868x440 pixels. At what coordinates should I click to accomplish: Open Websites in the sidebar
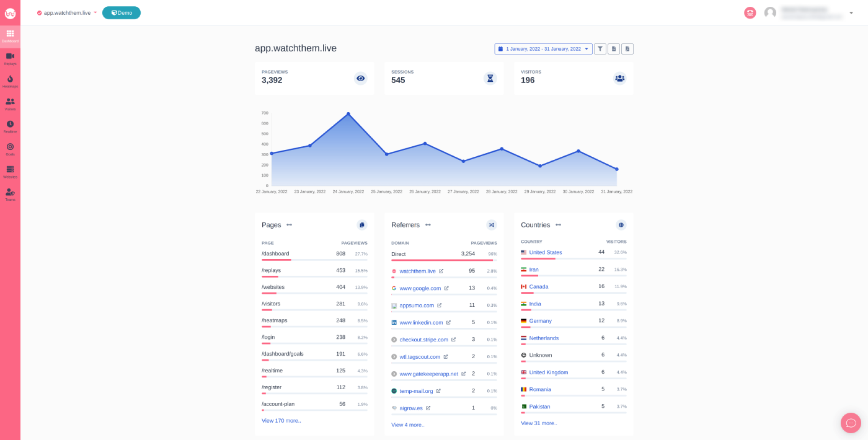(10, 172)
